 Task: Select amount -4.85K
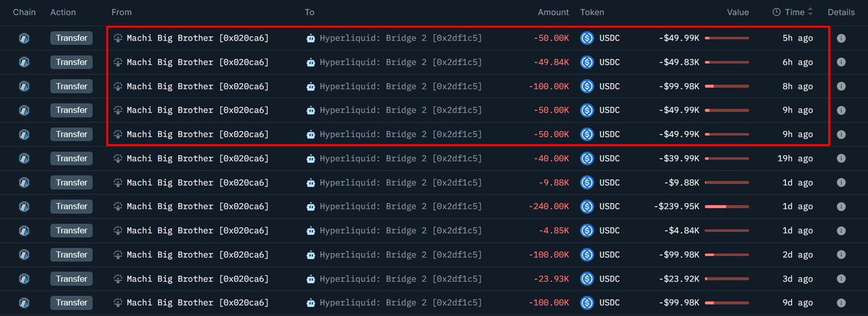pyautogui.click(x=554, y=230)
